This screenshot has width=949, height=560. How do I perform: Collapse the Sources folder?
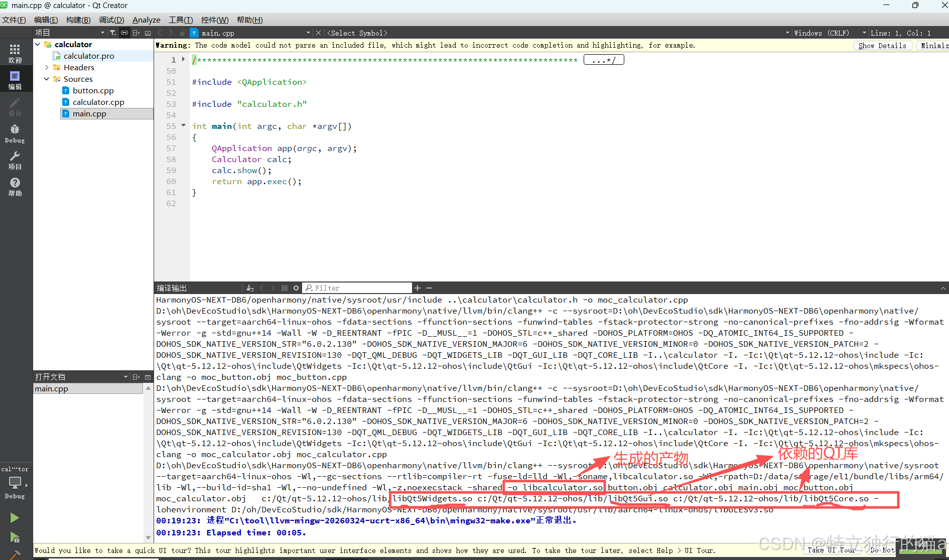pyautogui.click(x=47, y=79)
